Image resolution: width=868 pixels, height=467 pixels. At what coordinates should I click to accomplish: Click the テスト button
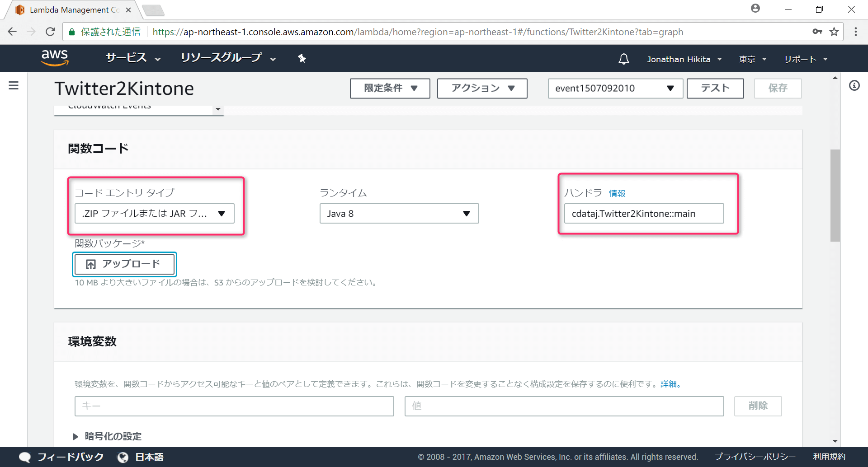(x=715, y=88)
